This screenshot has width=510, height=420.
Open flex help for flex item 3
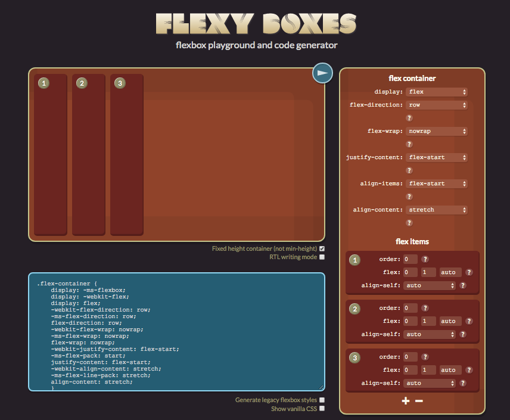469,370
